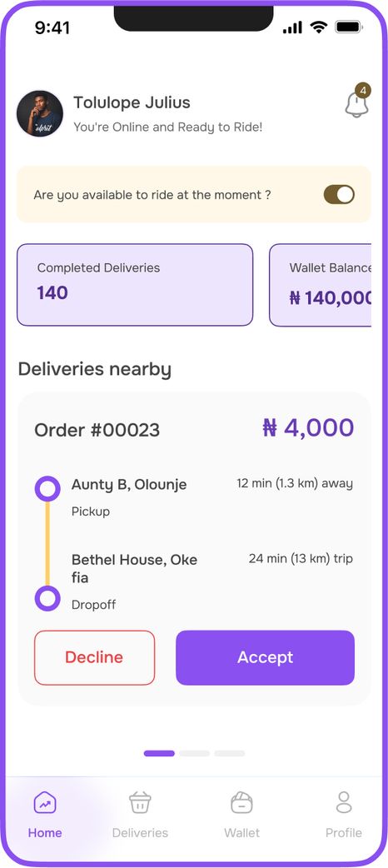Select the second carousel page indicator
This screenshot has height=868, width=388.
tap(194, 753)
